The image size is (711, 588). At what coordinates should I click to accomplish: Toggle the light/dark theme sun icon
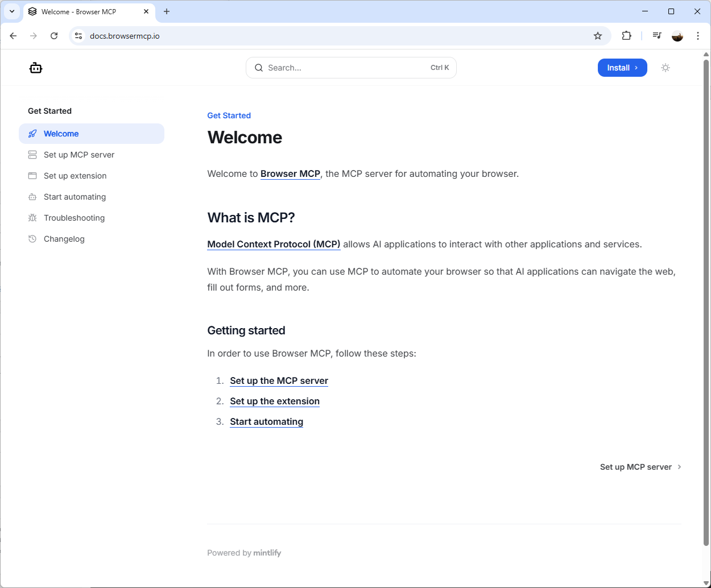tap(665, 68)
